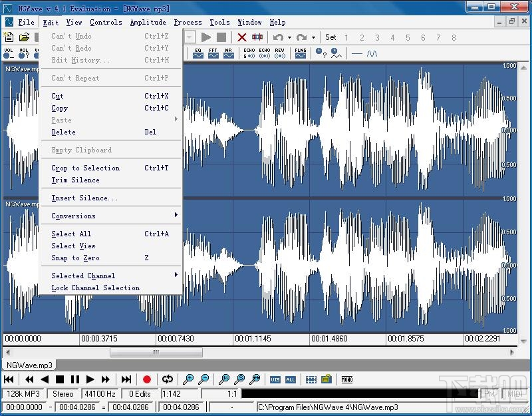Choose Trim Silence from the Edit menu
The width and height of the screenshot is (532, 416).
(75, 180)
